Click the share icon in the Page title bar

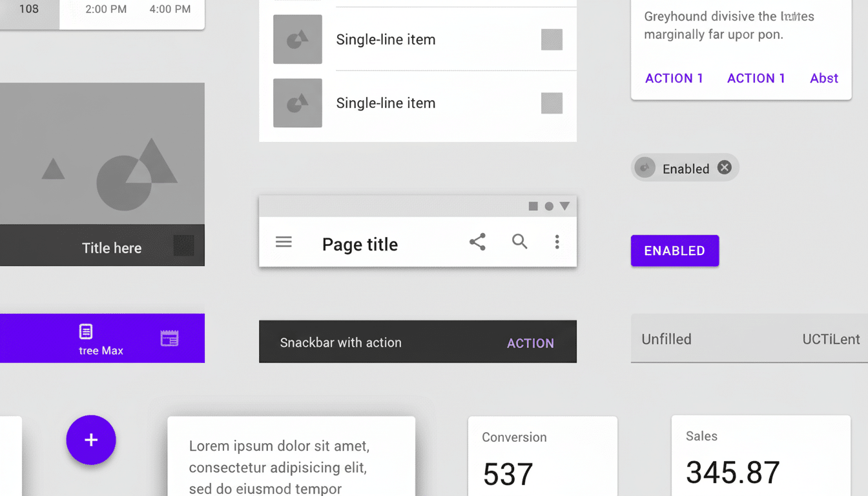click(477, 242)
